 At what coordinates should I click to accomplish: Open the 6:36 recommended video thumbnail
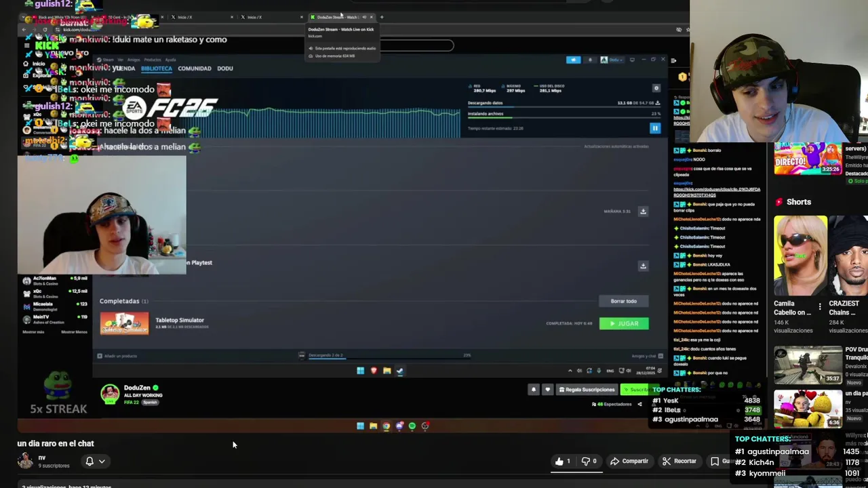[808, 409]
